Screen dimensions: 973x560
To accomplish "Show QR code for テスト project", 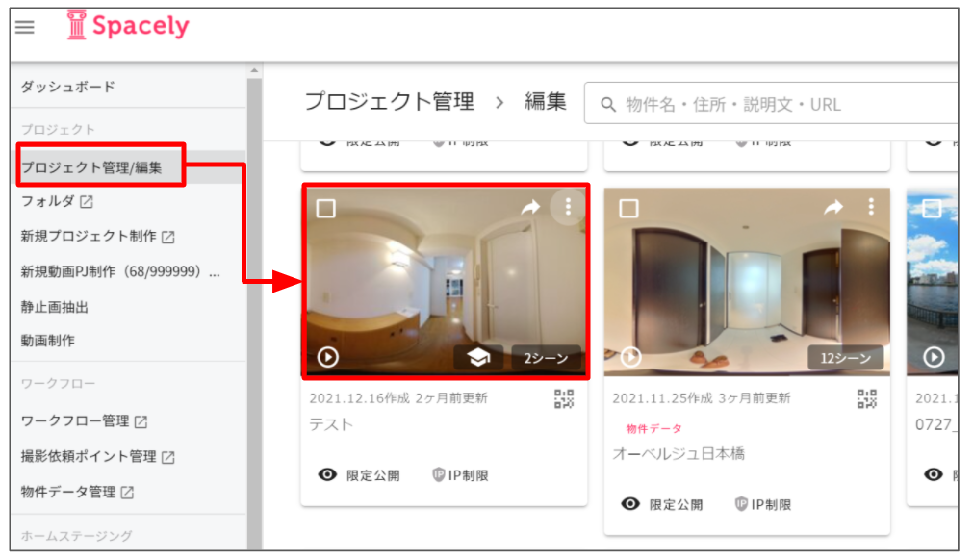I will (564, 398).
